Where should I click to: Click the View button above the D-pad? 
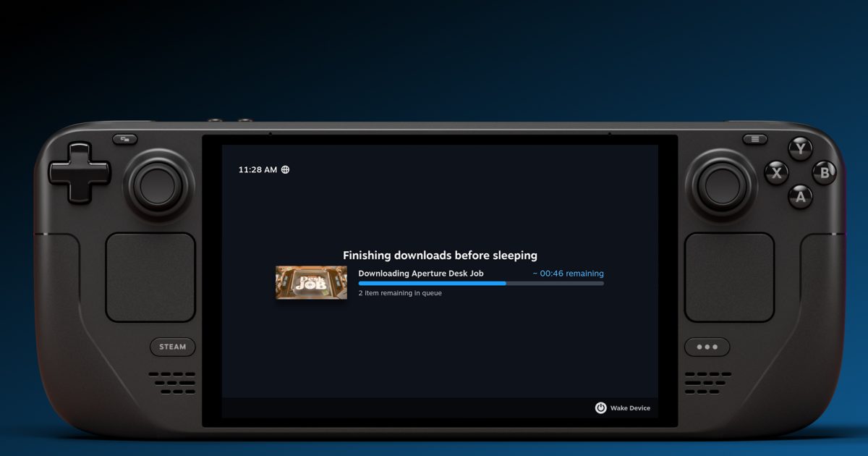click(124, 139)
